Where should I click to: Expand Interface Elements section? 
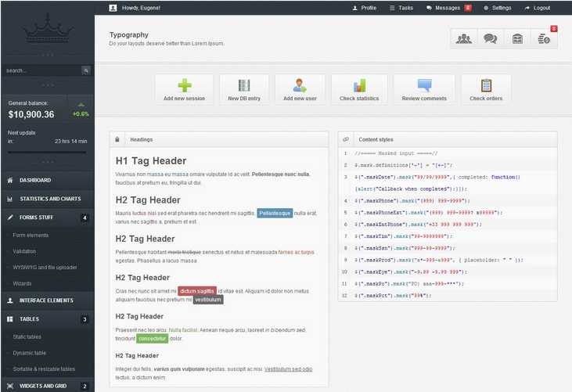point(48,300)
